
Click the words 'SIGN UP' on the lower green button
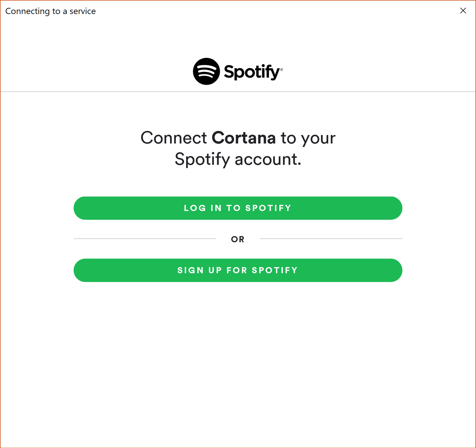click(200, 270)
